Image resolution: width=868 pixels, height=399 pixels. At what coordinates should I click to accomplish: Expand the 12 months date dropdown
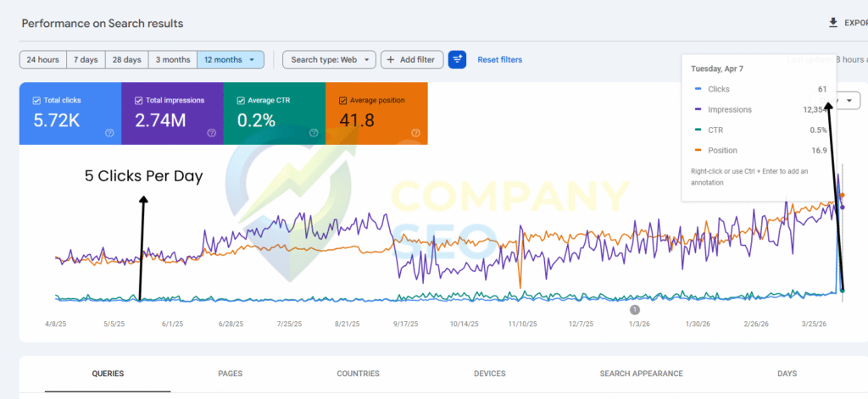231,59
